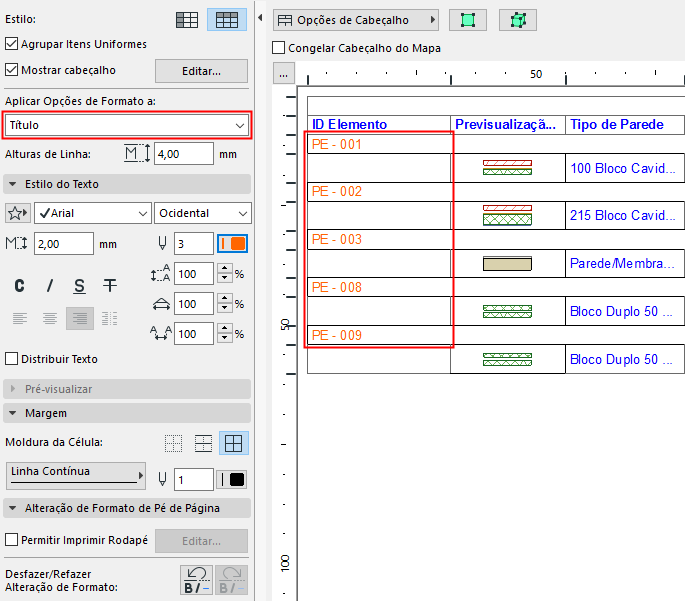Viewport: 685px width, 601px height.
Task: Open the Arial font dropdown
Action: coord(93,213)
